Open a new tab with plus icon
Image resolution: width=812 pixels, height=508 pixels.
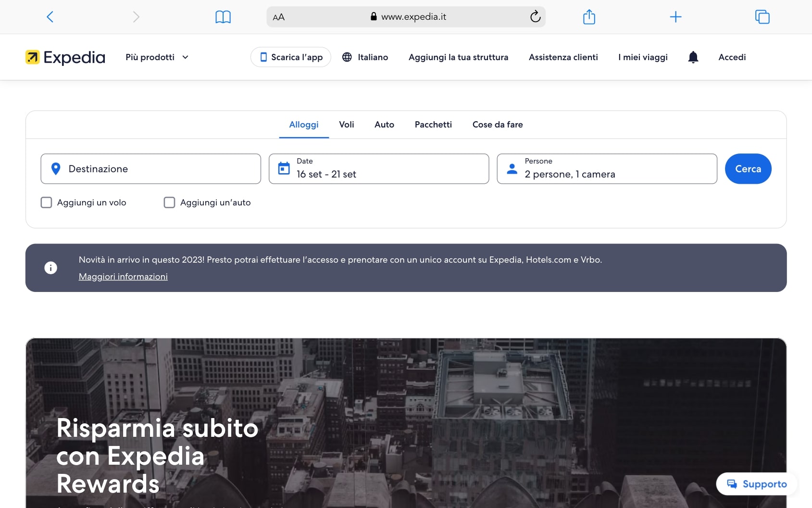coord(675,17)
